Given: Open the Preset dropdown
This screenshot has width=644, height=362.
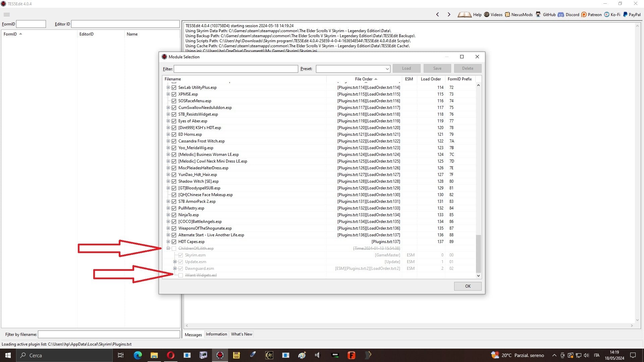Looking at the screenshot, I should pyautogui.click(x=387, y=69).
